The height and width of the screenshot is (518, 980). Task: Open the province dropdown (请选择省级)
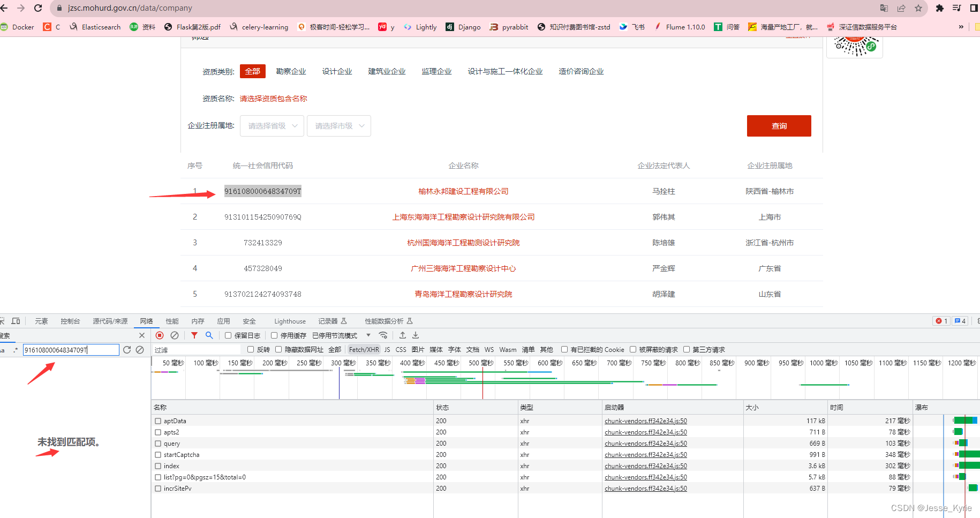tap(272, 126)
